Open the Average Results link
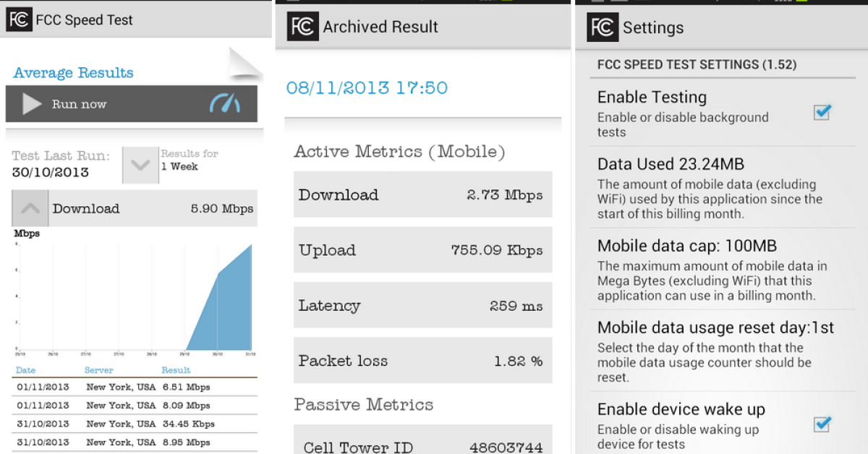The width and height of the screenshot is (868, 454). pos(73,72)
